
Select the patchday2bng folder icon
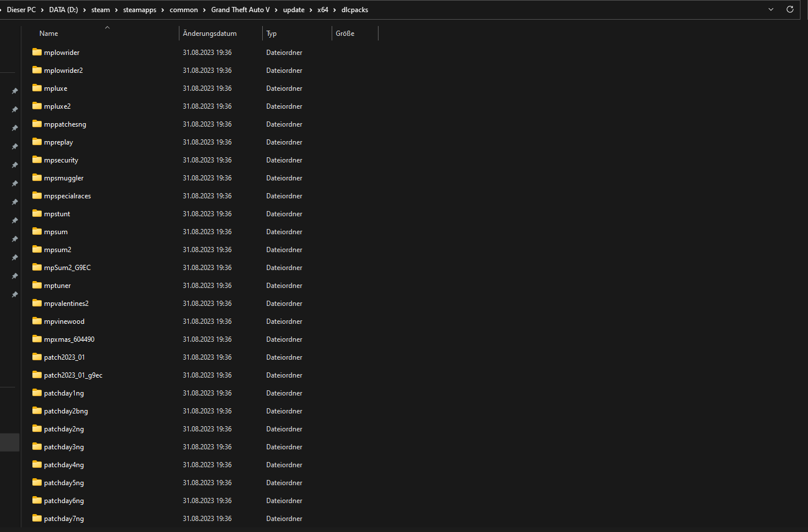click(x=37, y=411)
